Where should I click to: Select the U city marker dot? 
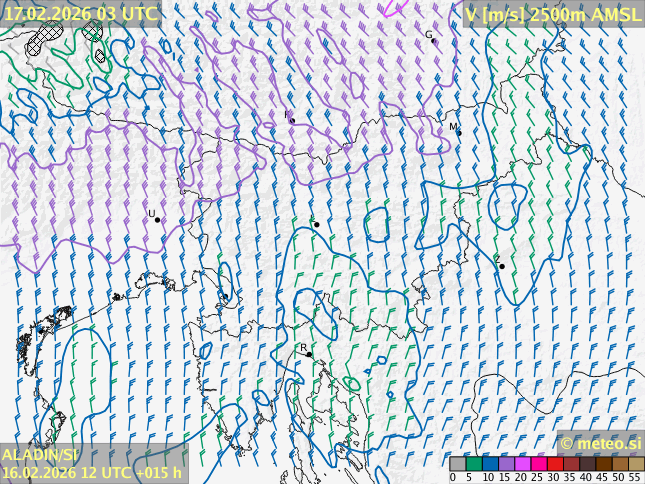pos(157,220)
